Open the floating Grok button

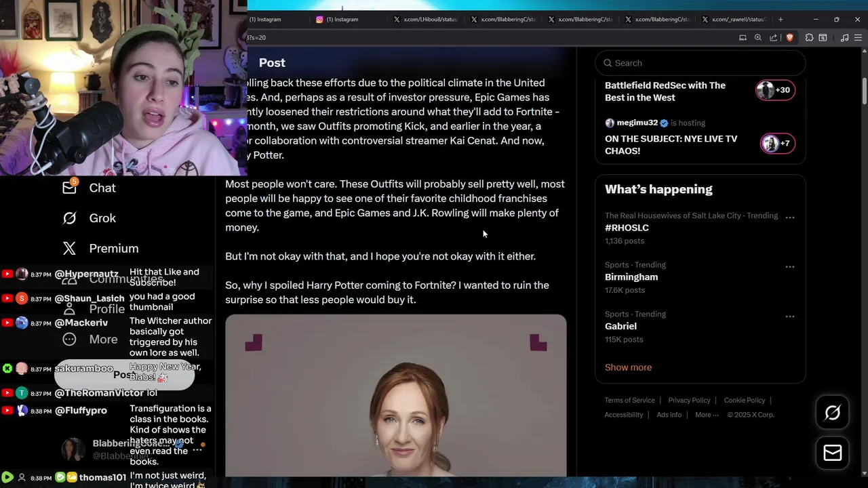point(833,413)
